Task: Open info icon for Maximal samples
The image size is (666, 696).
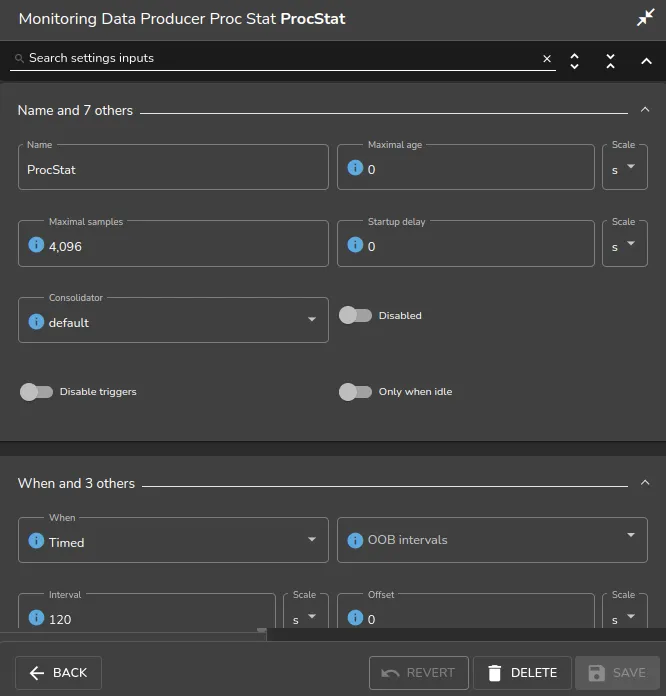Action: (36, 245)
